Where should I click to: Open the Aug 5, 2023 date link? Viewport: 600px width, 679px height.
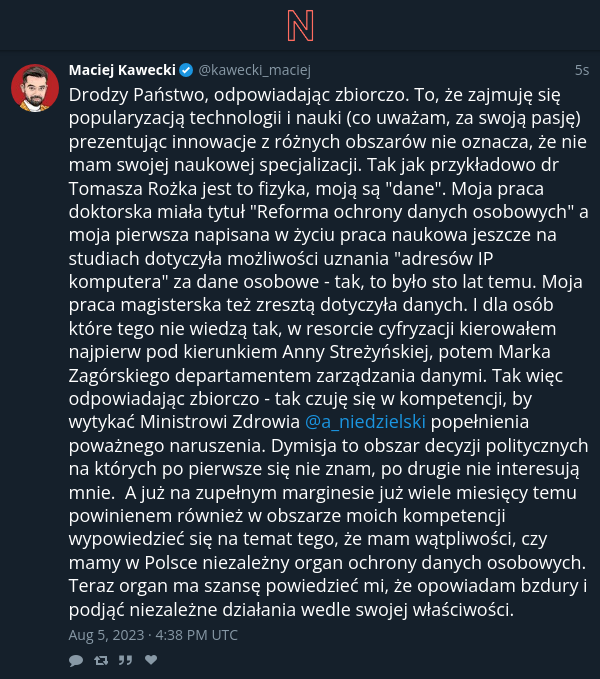click(106, 635)
